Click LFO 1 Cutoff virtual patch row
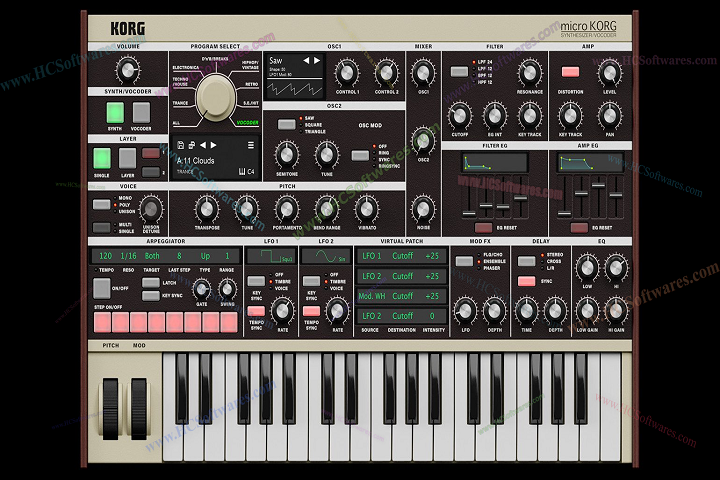Screen dimensions: 720x480 point(401,256)
